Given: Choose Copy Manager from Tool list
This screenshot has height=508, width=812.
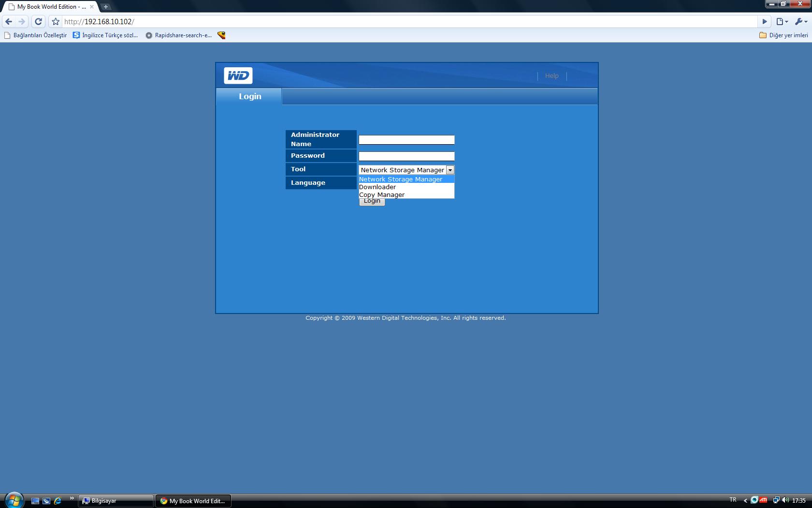Looking at the screenshot, I should tap(406, 194).
